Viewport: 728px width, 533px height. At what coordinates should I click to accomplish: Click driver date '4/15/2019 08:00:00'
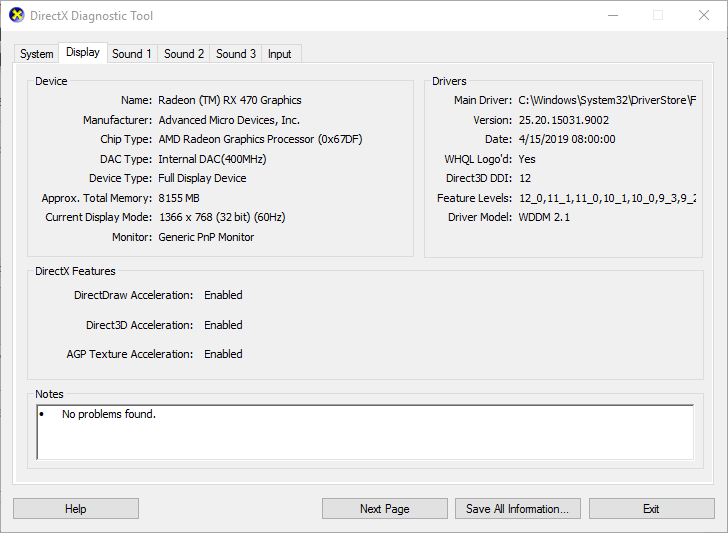coord(567,139)
